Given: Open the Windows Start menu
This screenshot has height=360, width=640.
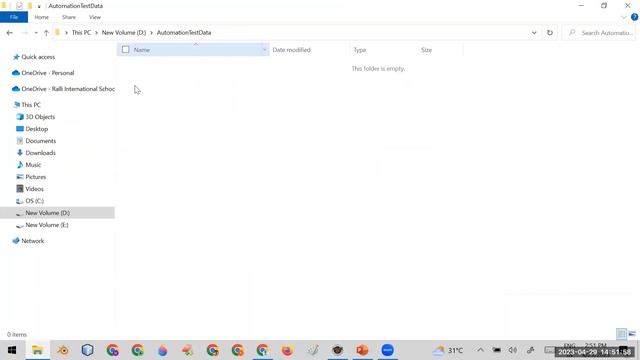Looking at the screenshot, I should click(12, 350).
